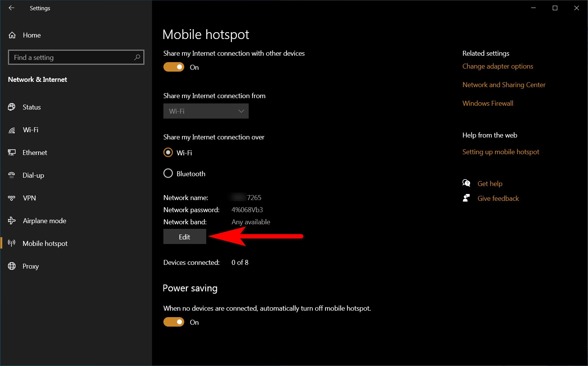The height and width of the screenshot is (366, 588).
Task: Click the VPN icon in sidebar
Action: 12,198
